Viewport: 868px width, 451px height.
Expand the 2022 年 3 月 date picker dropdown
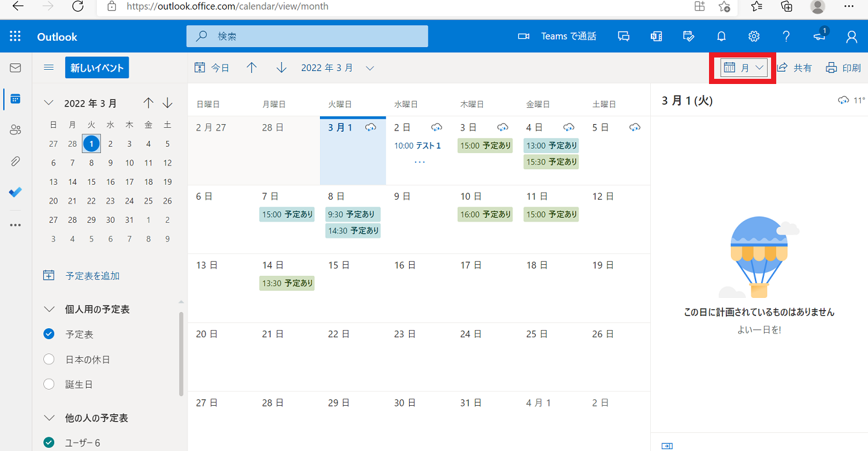(370, 68)
